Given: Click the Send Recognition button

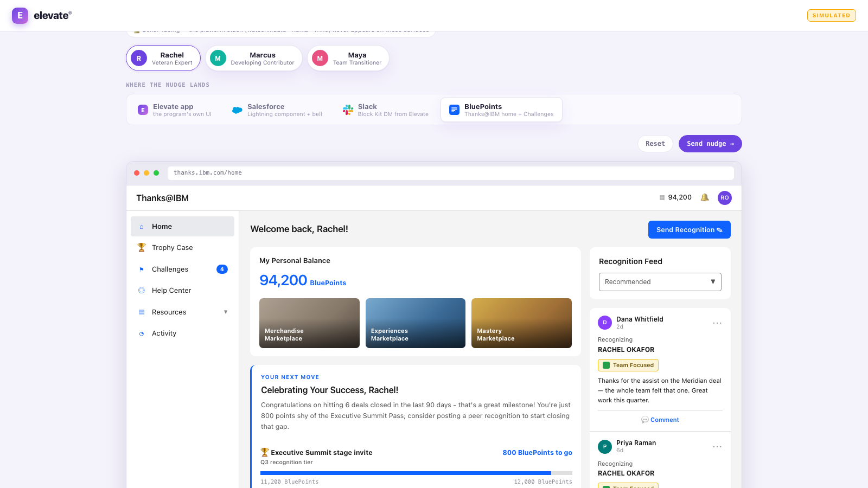Looking at the screenshot, I should pyautogui.click(x=690, y=230).
